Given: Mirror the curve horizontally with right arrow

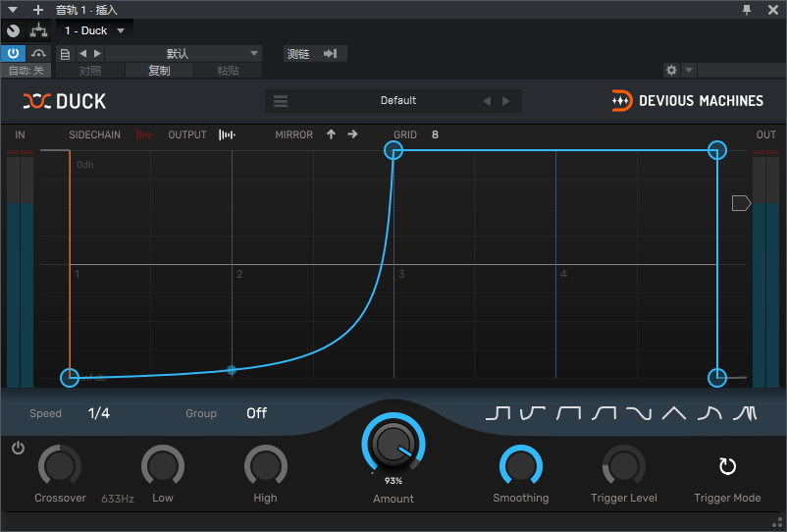Looking at the screenshot, I should point(352,134).
